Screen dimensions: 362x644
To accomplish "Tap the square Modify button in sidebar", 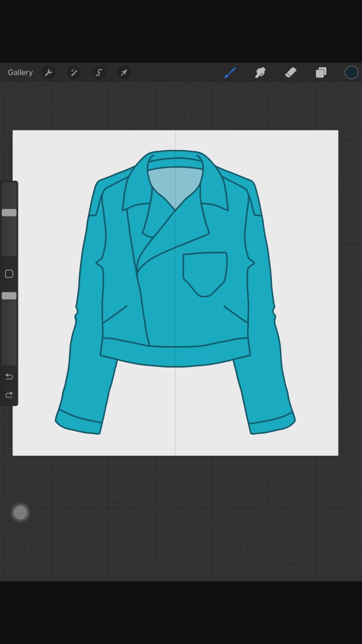I will [x=9, y=274].
